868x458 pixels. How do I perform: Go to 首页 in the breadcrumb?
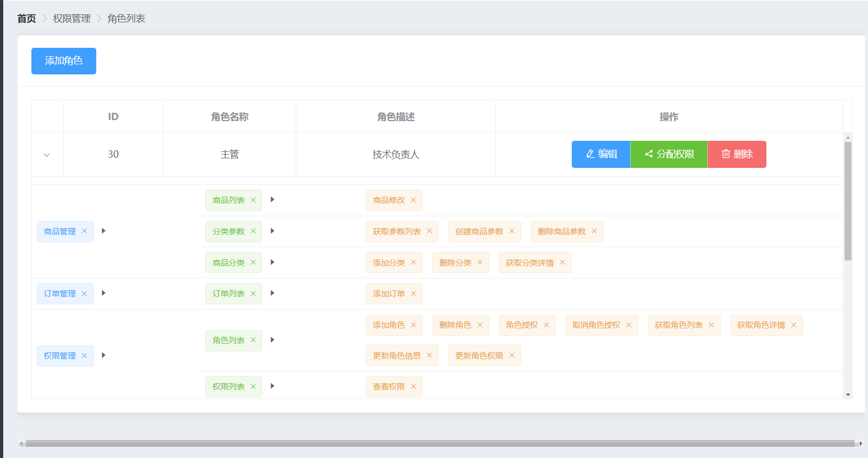point(27,19)
